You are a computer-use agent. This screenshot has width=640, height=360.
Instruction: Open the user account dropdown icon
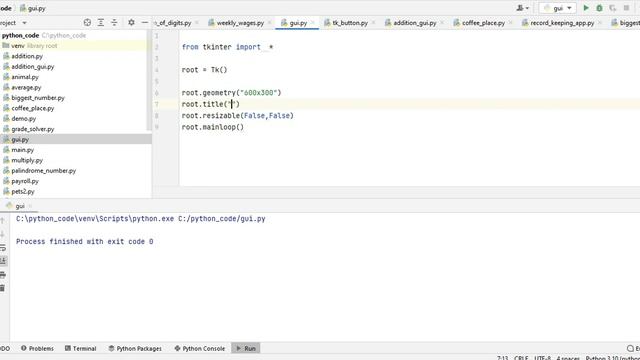point(522,8)
